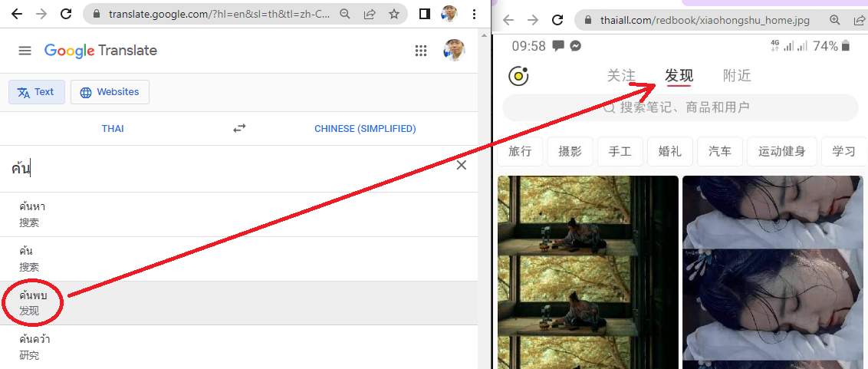
Task: Toggle the browser side panel icon
Action: tap(425, 14)
